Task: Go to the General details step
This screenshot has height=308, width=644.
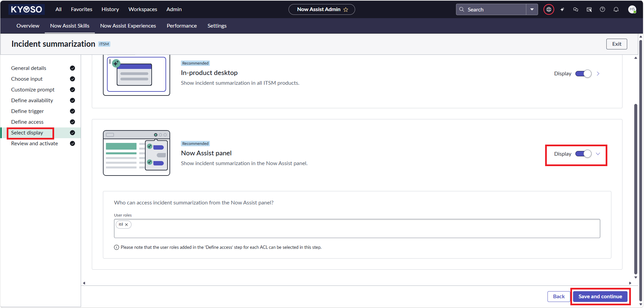Action: pyautogui.click(x=29, y=68)
